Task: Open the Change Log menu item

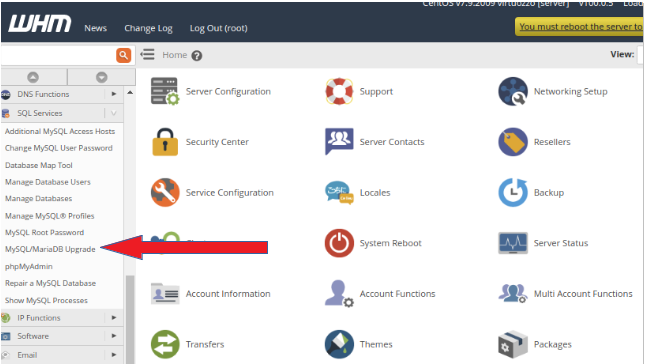Action: (x=148, y=28)
